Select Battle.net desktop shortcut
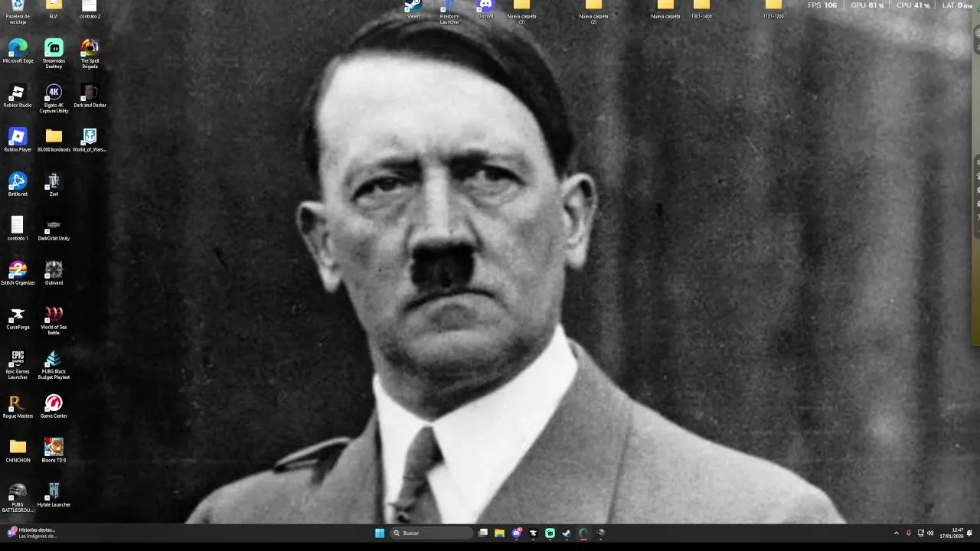Screen dimensions: 980x551 pos(18,184)
